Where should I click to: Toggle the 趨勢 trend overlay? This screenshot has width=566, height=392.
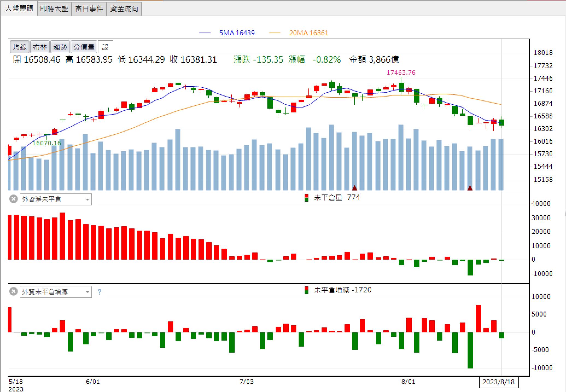click(60, 47)
